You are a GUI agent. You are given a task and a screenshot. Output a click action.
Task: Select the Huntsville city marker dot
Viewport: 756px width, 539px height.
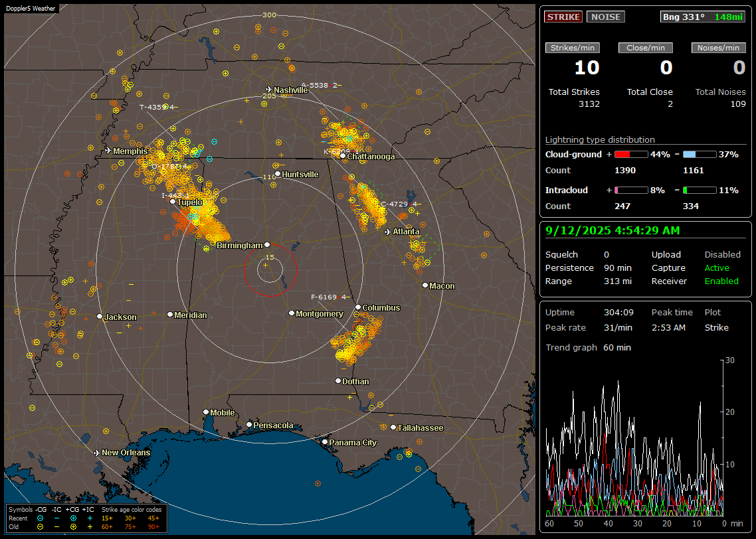tap(278, 174)
